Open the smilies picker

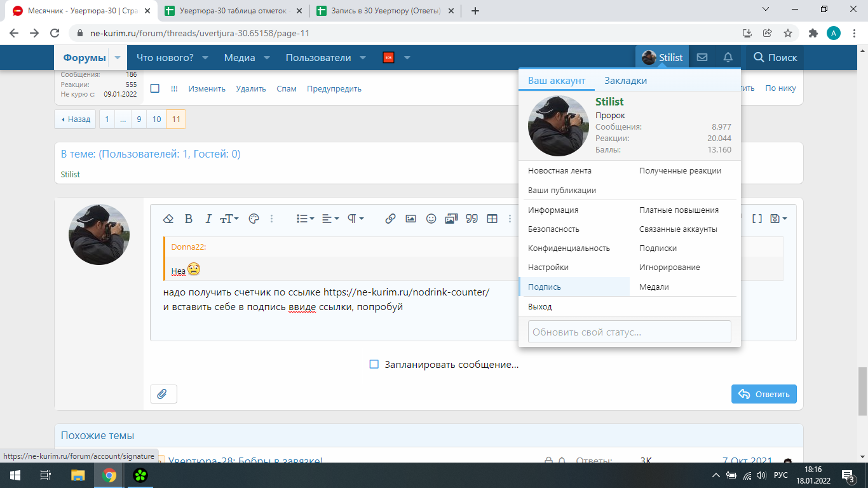pos(431,219)
